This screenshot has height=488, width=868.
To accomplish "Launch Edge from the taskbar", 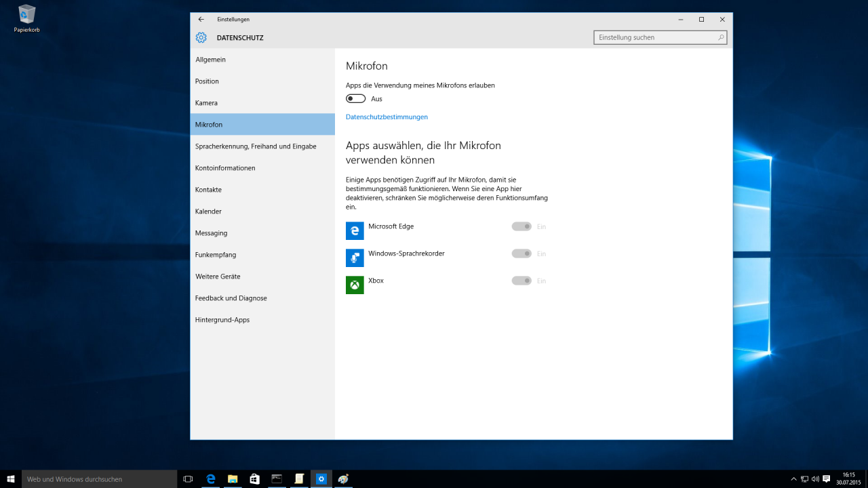I will click(x=210, y=479).
